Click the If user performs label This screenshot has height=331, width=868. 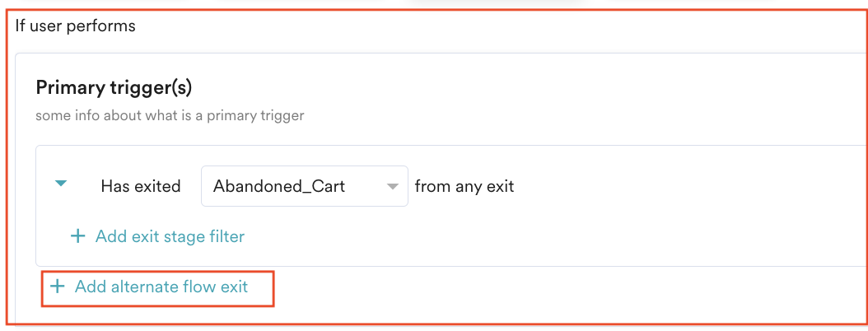tap(75, 26)
